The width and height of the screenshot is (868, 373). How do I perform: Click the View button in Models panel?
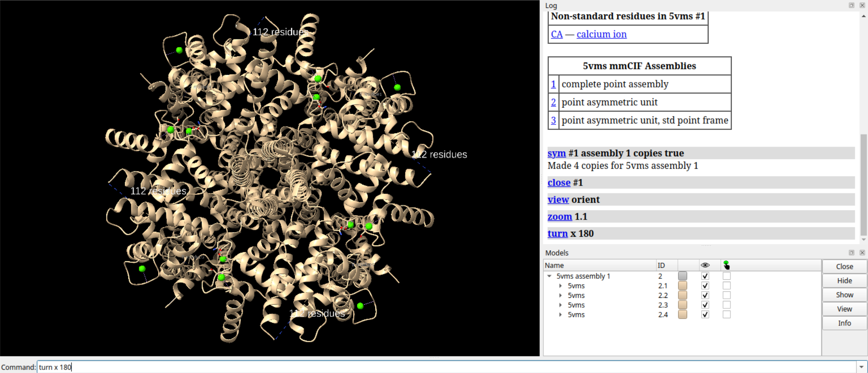[844, 309]
